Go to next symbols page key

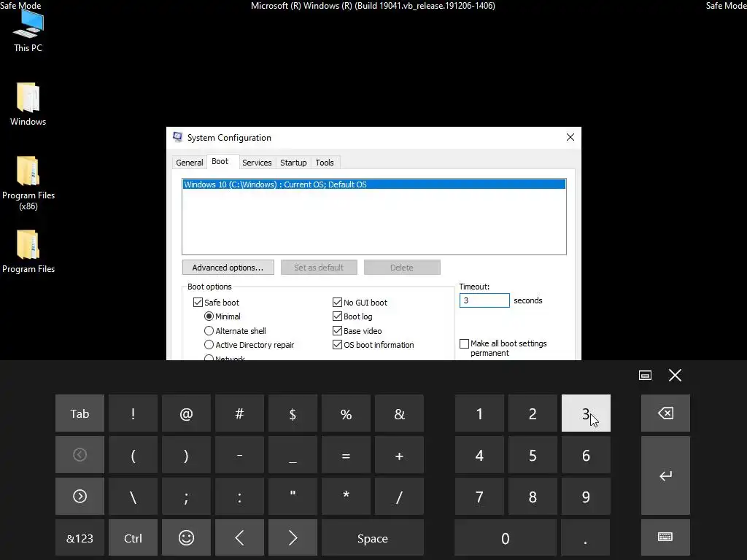pos(80,496)
